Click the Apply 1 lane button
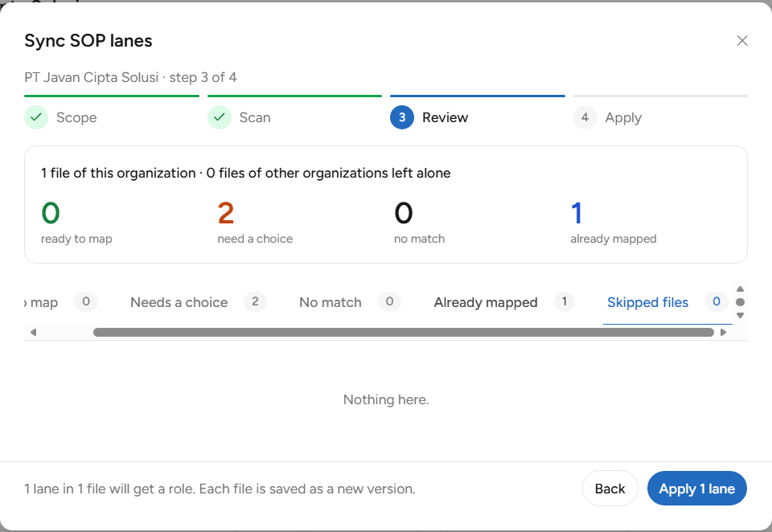Image resolution: width=772 pixels, height=532 pixels. pyautogui.click(x=696, y=489)
